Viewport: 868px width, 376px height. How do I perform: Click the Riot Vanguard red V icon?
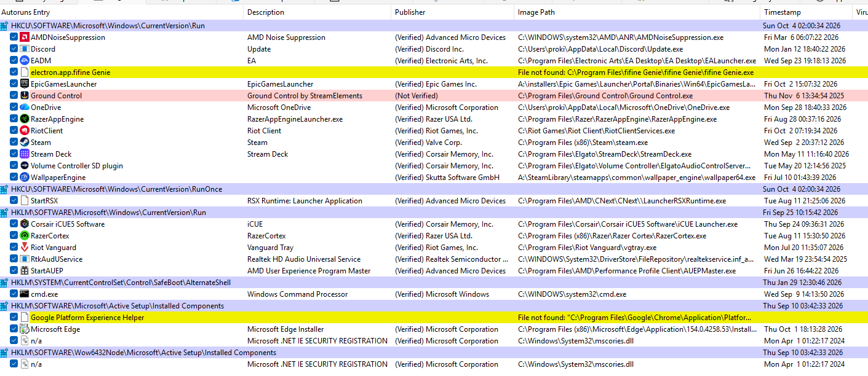[25, 248]
